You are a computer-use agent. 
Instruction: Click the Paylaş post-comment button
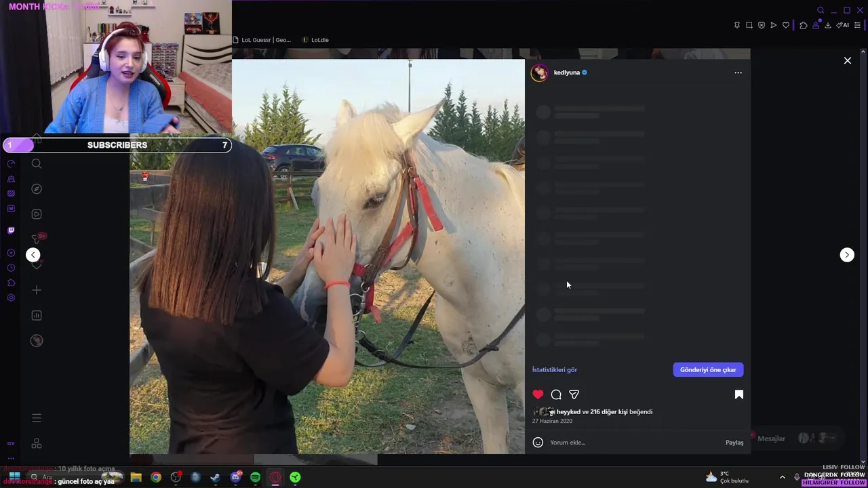tap(734, 443)
